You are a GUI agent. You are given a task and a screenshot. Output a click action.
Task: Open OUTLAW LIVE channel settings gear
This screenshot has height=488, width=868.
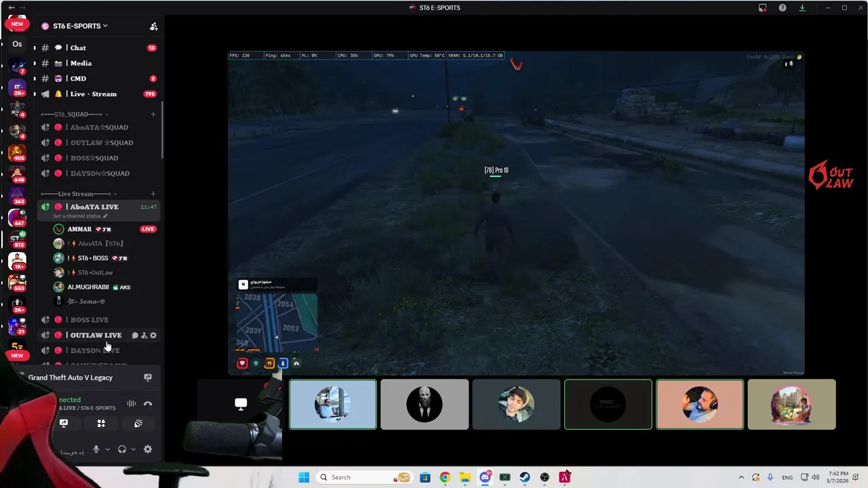pos(153,335)
